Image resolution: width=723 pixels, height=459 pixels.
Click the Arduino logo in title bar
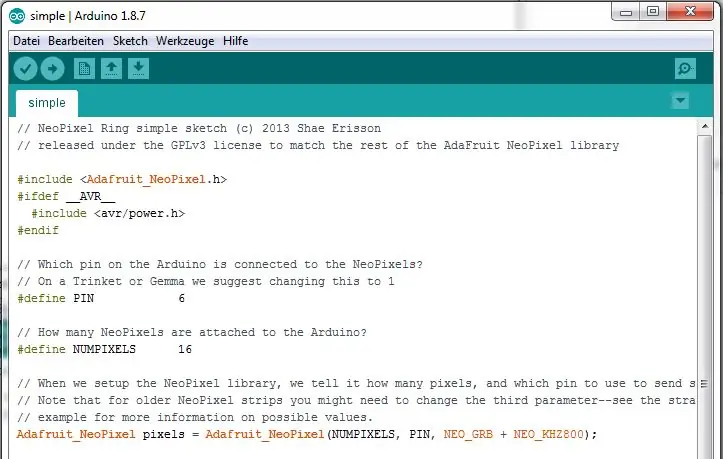17,16
